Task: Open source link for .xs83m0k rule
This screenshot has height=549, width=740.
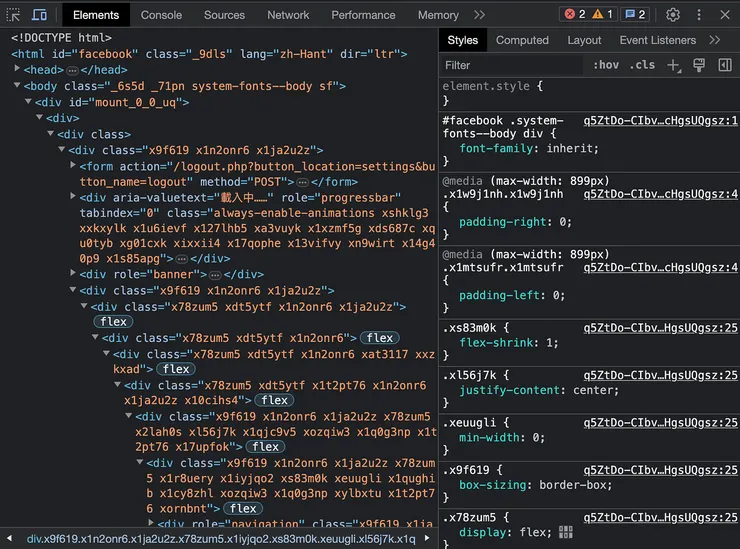Action: [660, 327]
